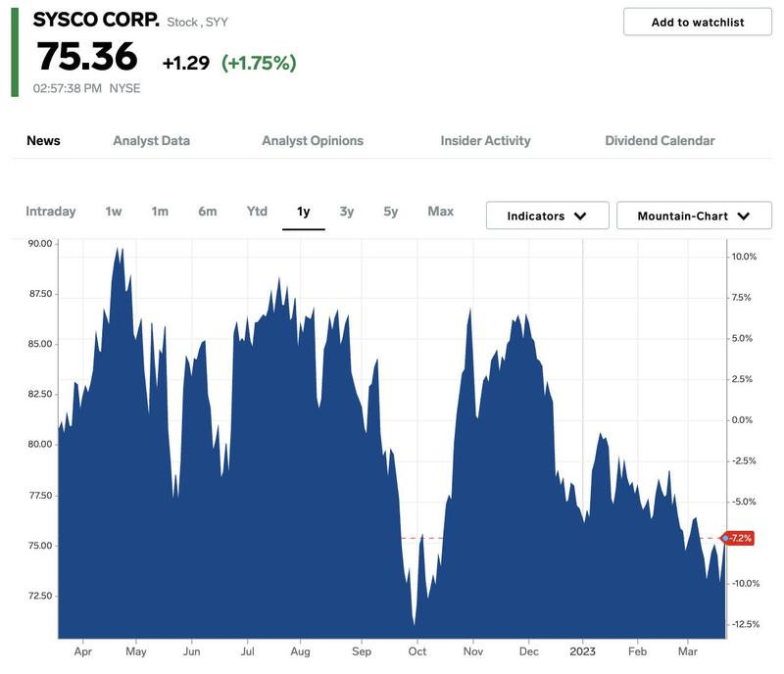This screenshot has height=674, width=784.
Task: Click the chevron arrow in Mountain-Chart
Action: click(x=744, y=216)
